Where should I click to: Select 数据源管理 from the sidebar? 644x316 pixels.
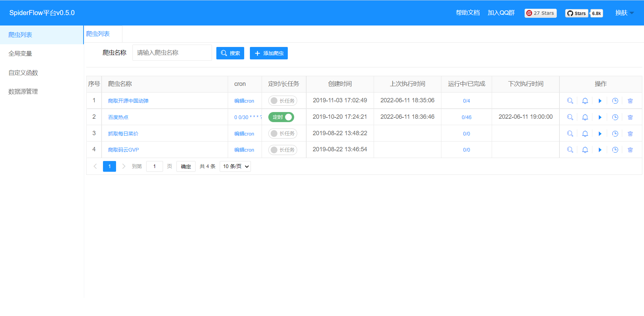pos(23,92)
